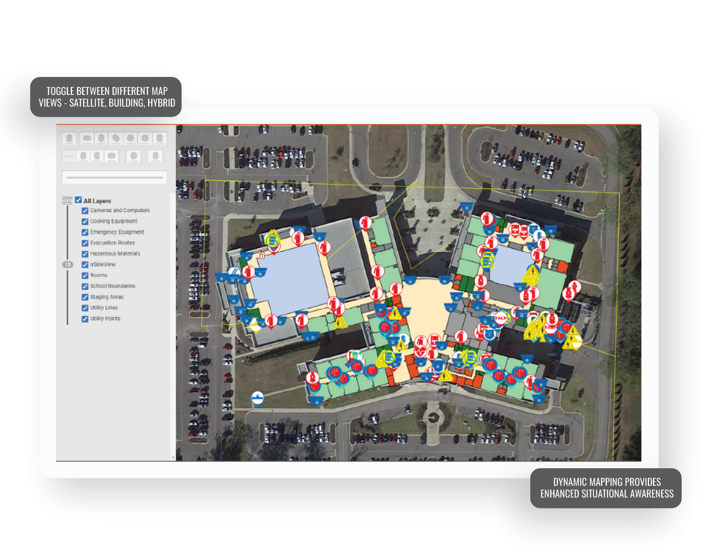Disable the Cameras and Computers layer

(x=84, y=210)
